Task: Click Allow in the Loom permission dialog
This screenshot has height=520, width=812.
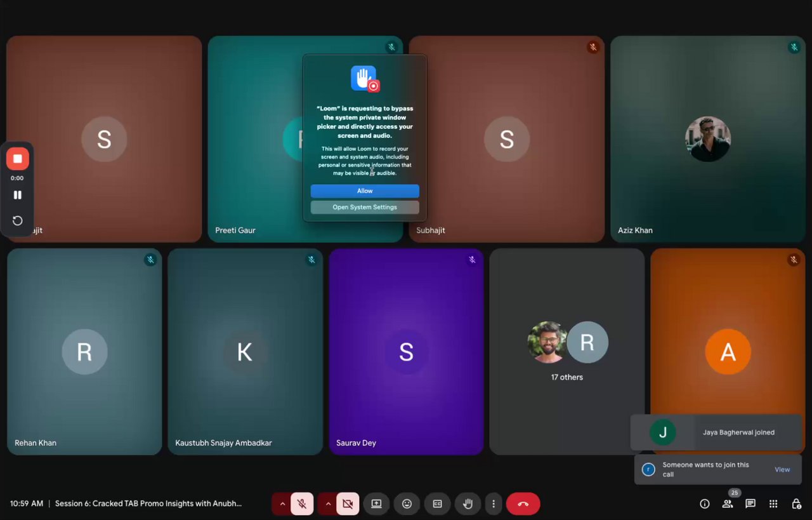Action: [x=365, y=191]
